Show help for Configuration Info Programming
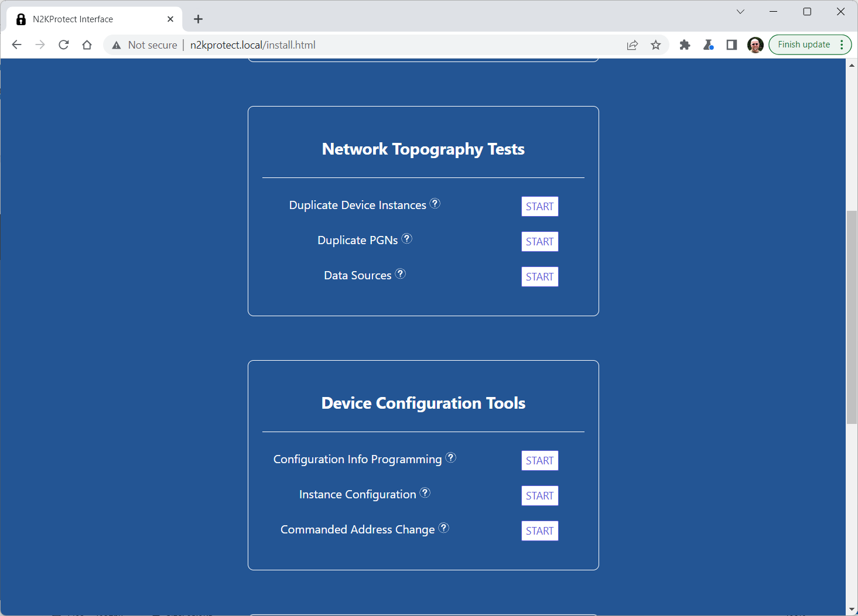This screenshot has height=616, width=858. (x=450, y=458)
